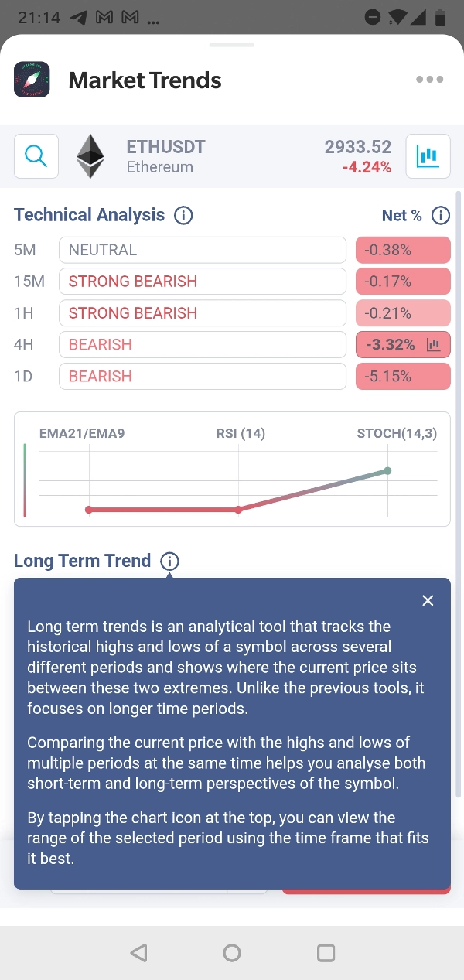This screenshot has width=464, height=980.
Task: Tap the chart icon on the 4H row
Action: click(x=432, y=344)
